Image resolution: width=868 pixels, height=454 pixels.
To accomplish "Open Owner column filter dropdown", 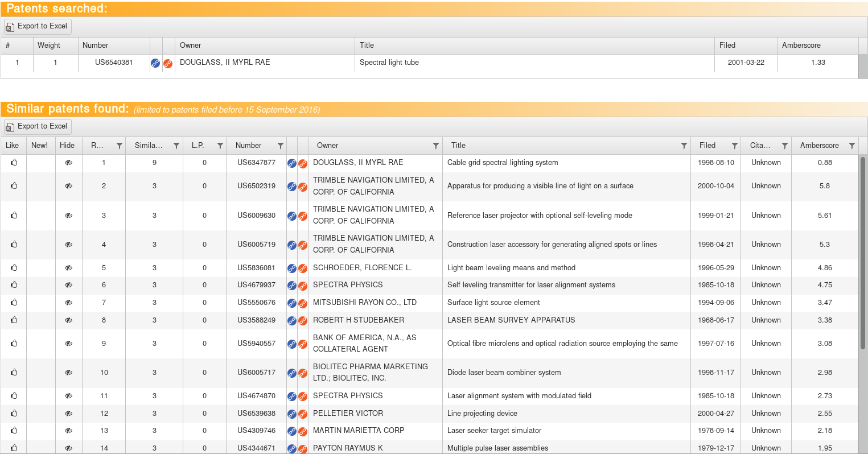I will 435,146.
